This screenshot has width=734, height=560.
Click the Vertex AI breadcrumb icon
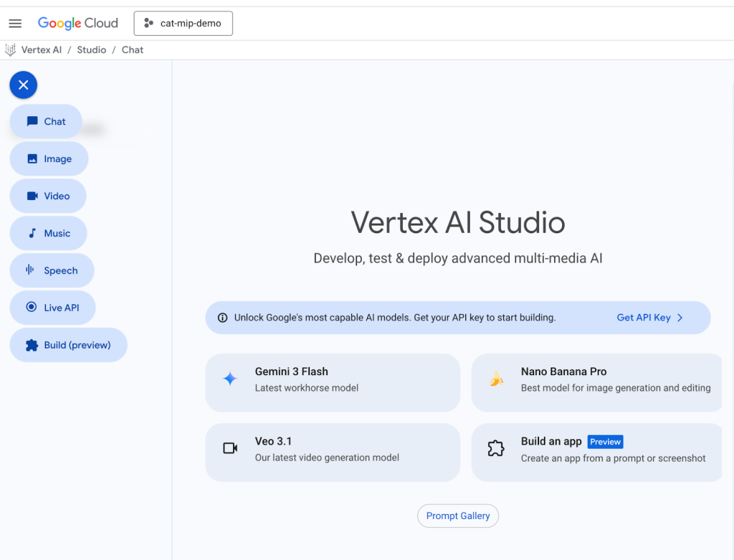point(11,50)
